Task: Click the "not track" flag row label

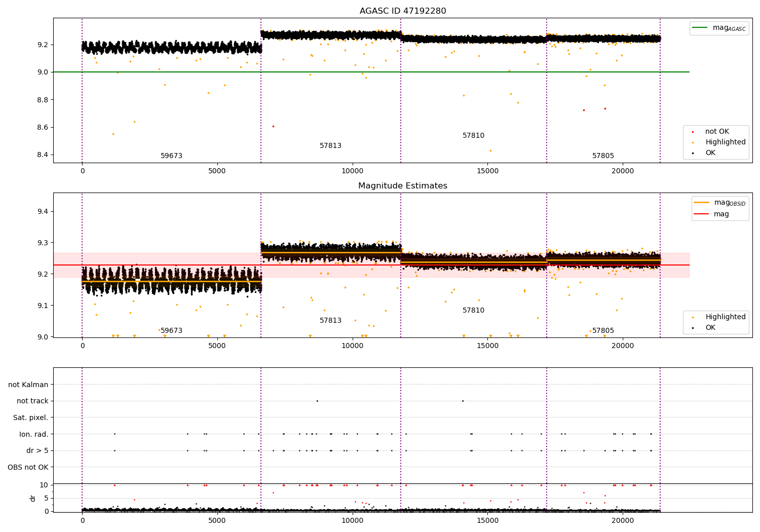Action: tap(32, 401)
